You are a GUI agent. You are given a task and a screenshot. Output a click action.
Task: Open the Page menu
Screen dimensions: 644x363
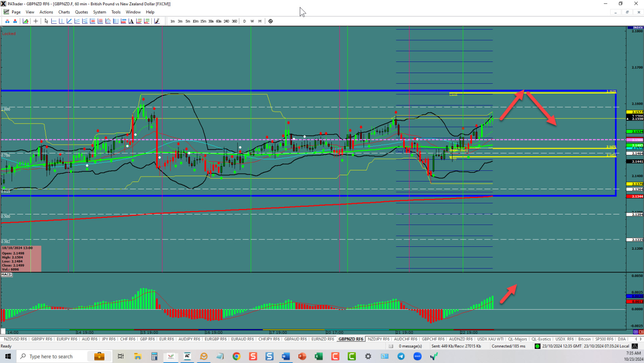[x=16, y=12]
